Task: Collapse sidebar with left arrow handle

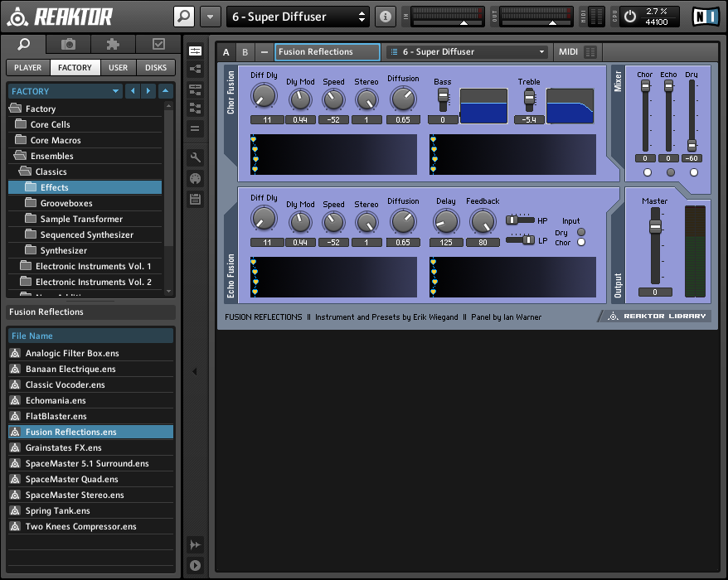Action: point(195,371)
